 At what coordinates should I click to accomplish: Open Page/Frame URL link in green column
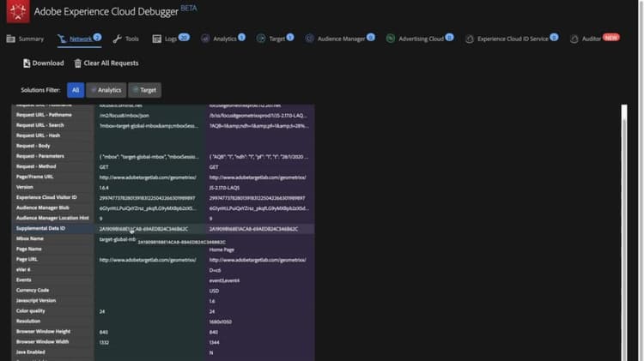click(148, 177)
